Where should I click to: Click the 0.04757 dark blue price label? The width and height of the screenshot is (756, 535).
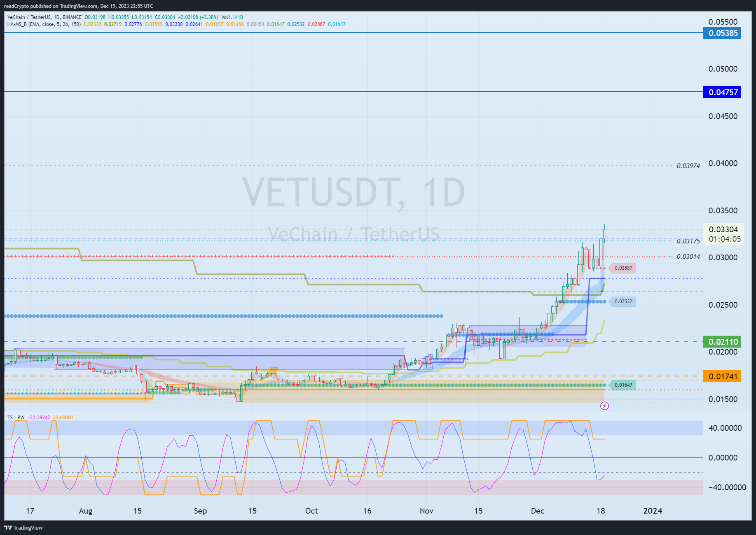coord(722,92)
